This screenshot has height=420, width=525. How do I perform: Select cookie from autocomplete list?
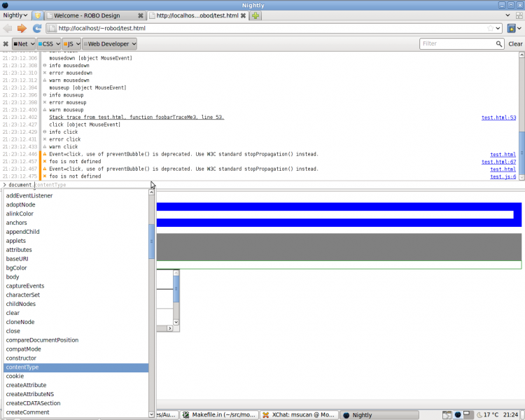point(76,377)
